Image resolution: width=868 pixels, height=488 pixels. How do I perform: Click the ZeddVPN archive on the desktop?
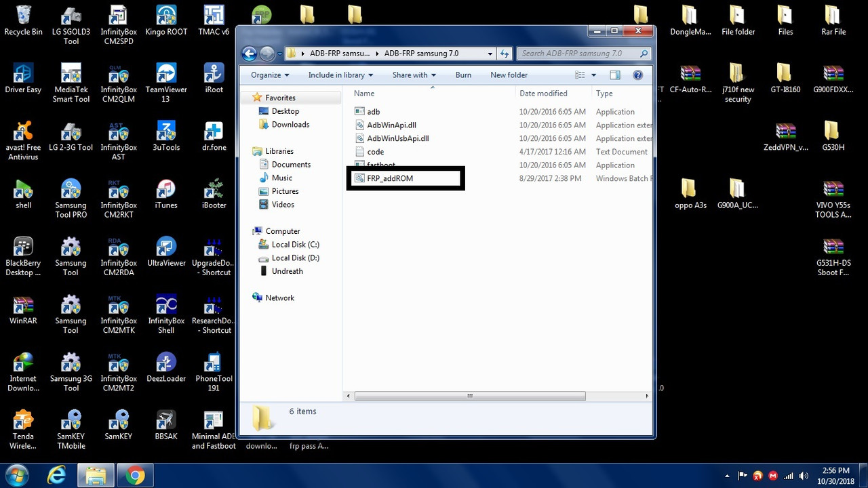click(785, 136)
